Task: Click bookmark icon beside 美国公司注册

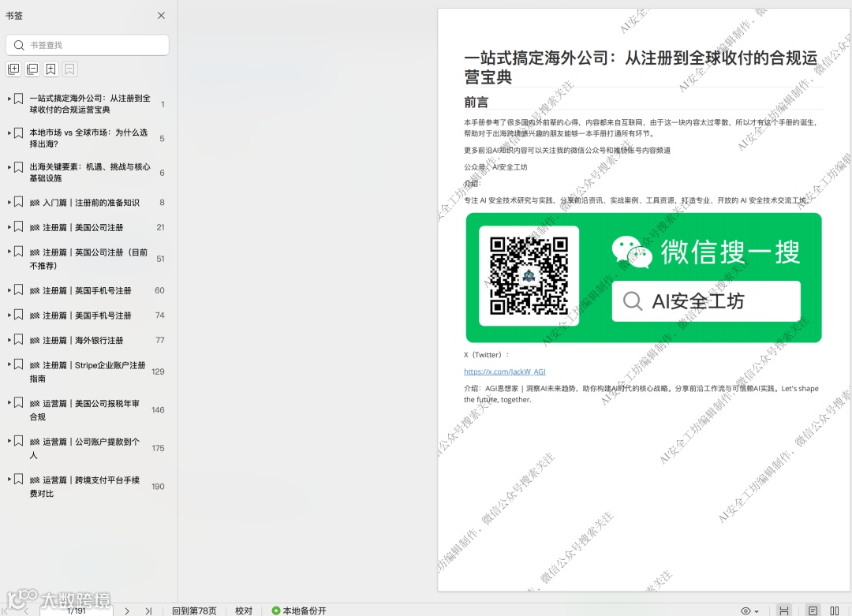Action: click(18, 227)
